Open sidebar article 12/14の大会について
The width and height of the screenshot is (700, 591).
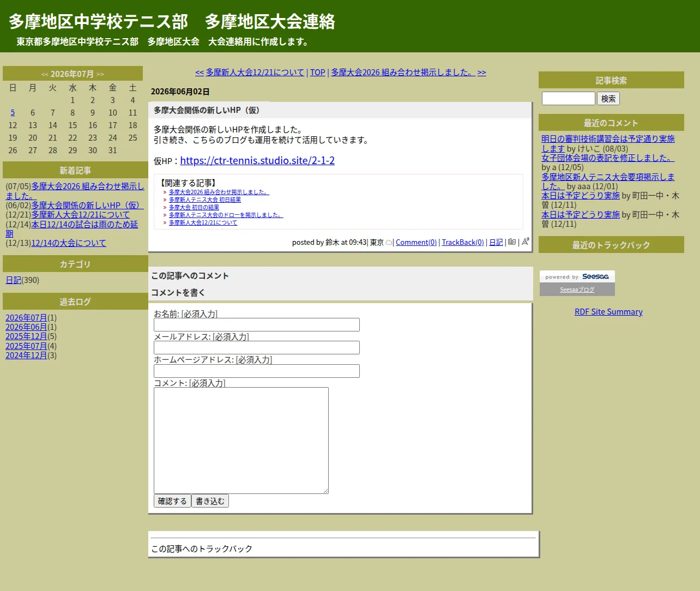tap(69, 243)
